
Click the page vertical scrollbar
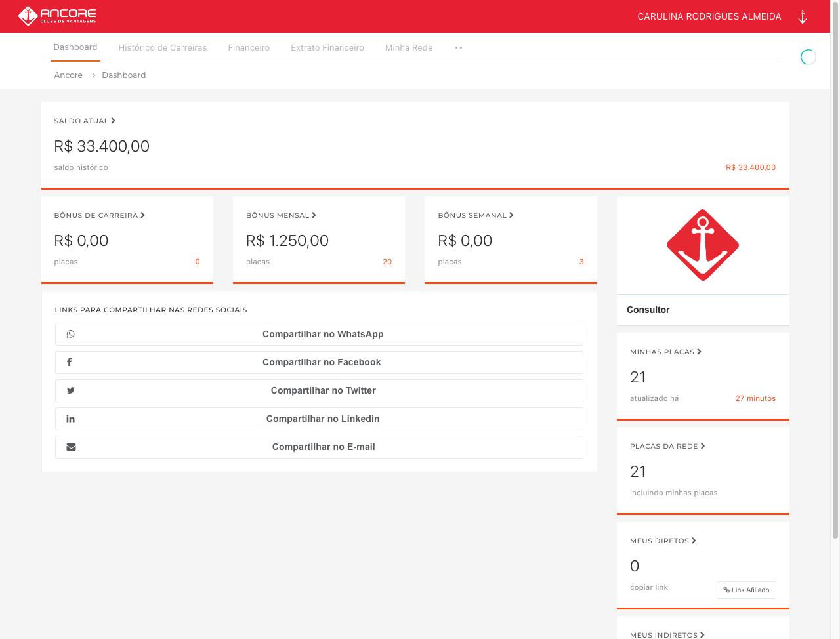835,262
